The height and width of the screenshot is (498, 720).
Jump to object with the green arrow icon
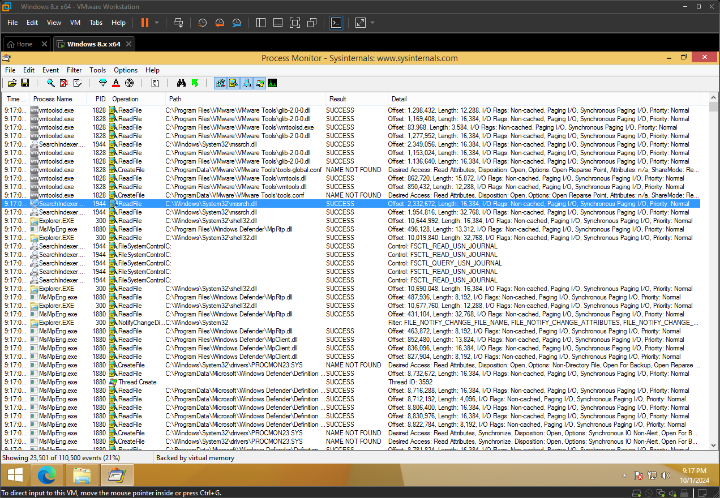click(195, 83)
